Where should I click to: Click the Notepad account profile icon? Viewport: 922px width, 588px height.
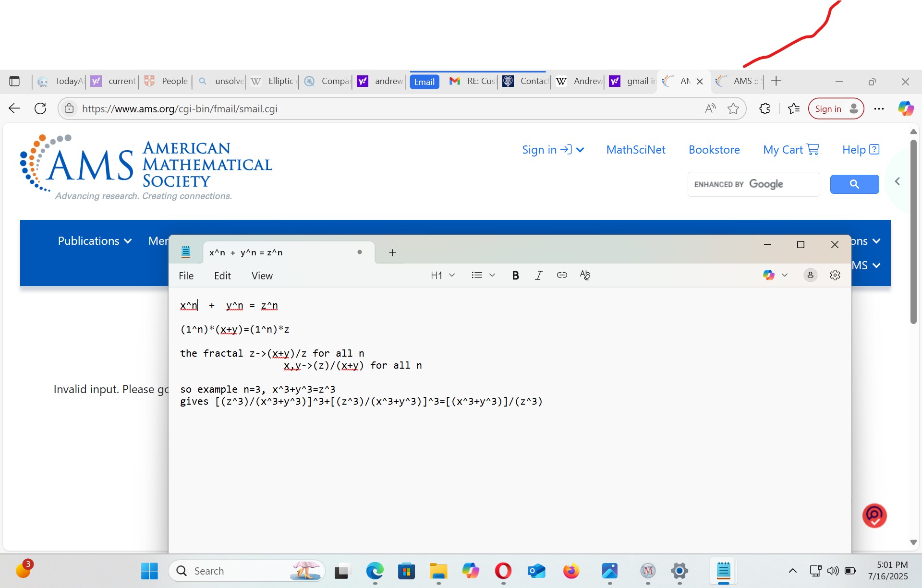810,275
